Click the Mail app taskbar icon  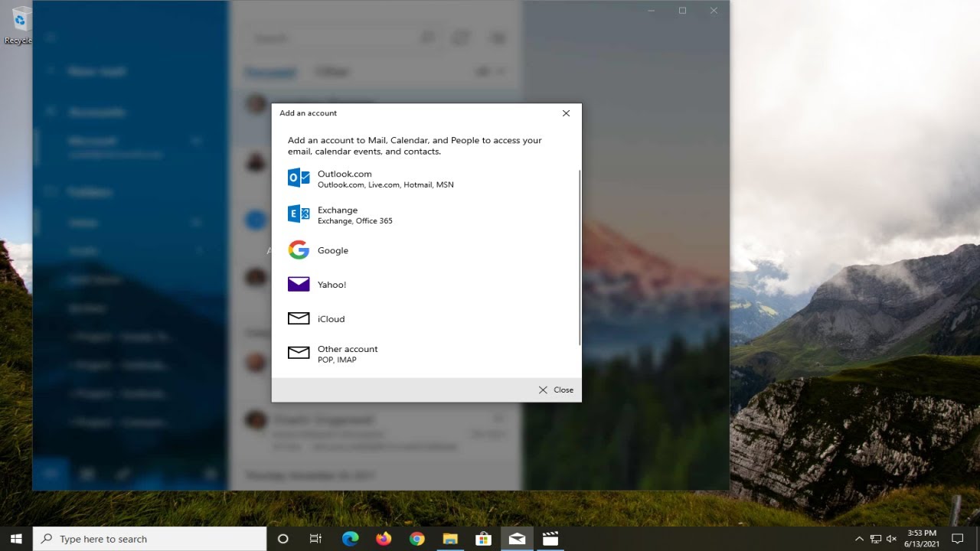pos(517,539)
